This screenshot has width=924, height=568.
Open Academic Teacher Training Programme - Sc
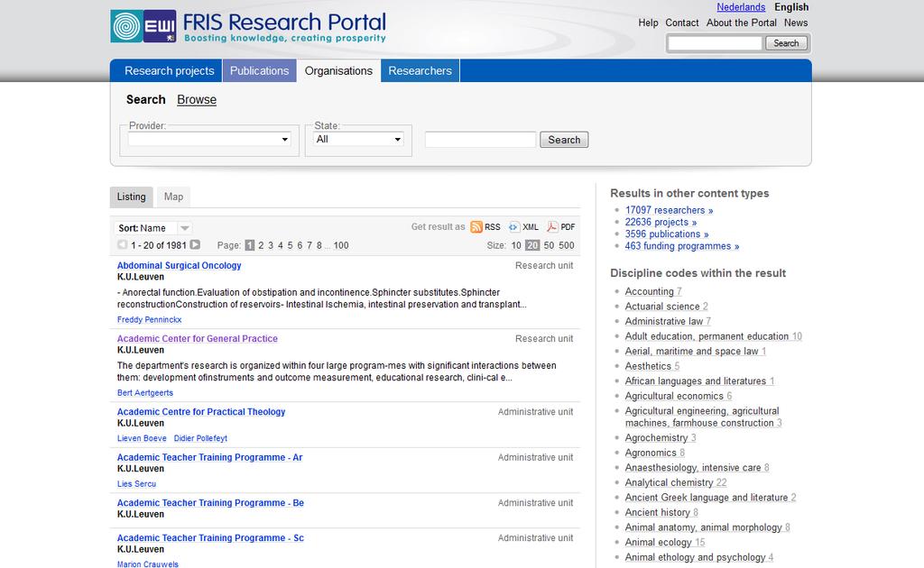210,538
